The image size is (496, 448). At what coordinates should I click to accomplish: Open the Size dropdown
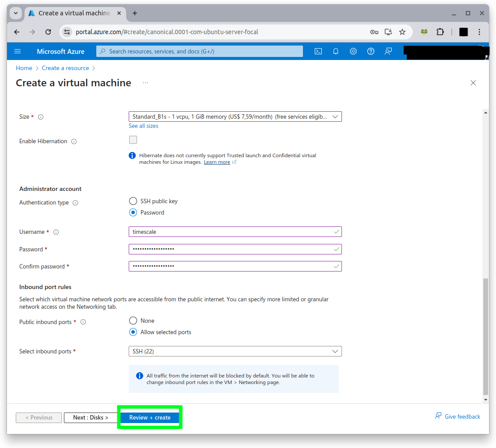point(235,116)
